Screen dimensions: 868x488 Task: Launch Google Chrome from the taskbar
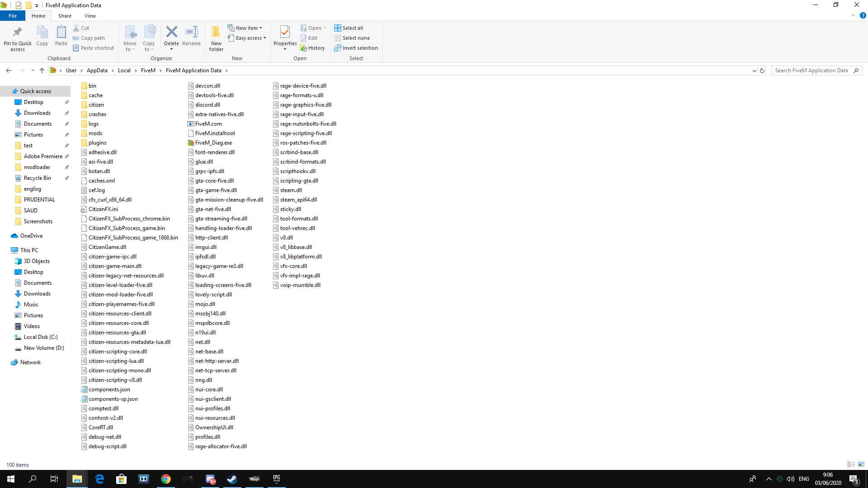coord(165,479)
